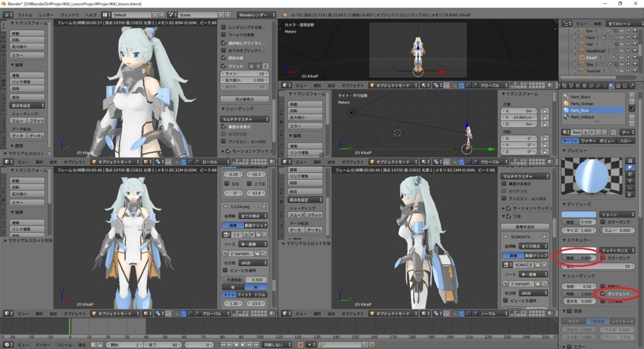Click the 四分割表示 button
This screenshot has width=644, height=349.
[245, 99]
